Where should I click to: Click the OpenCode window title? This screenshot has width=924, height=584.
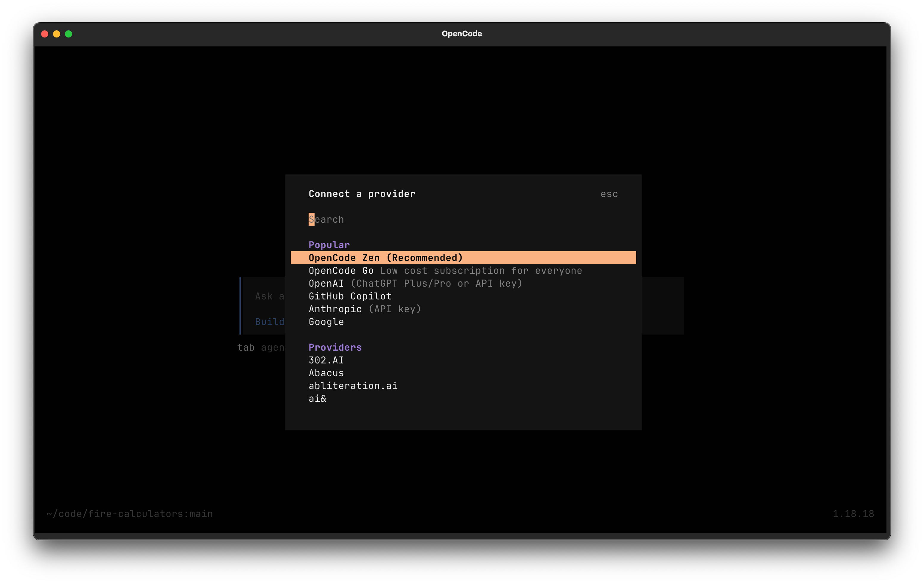click(462, 34)
